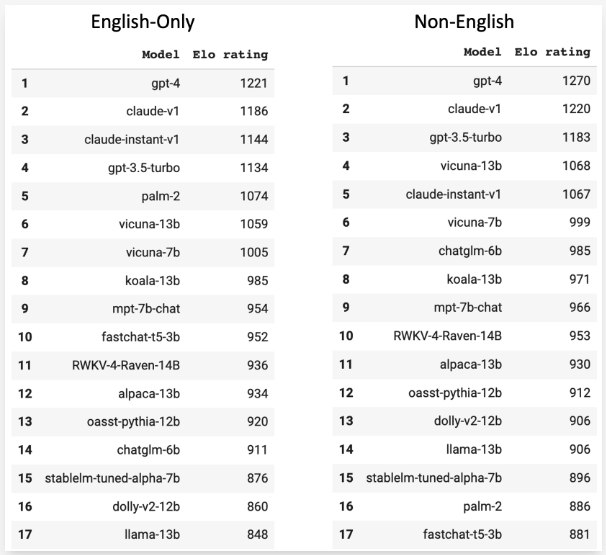The image size is (606, 555).
Task: Click gpt-4 in the English-Only table
Action: pyautogui.click(x=165, y=83)
